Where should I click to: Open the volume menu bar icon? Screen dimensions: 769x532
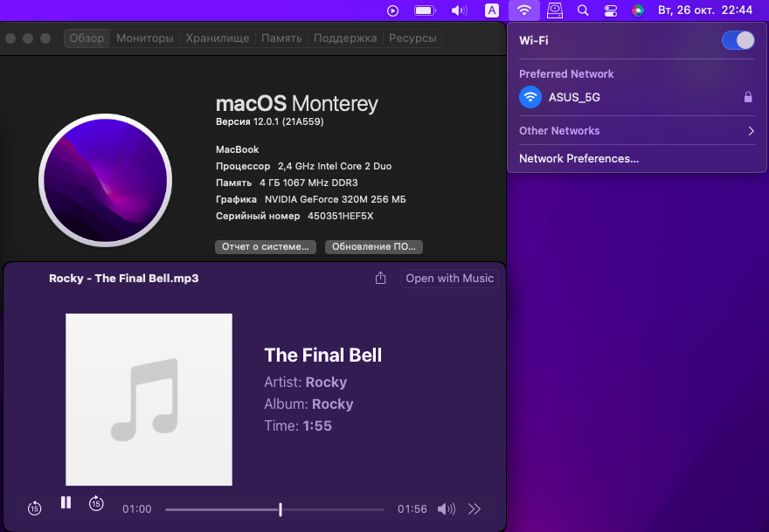click(x=459, y=10)
